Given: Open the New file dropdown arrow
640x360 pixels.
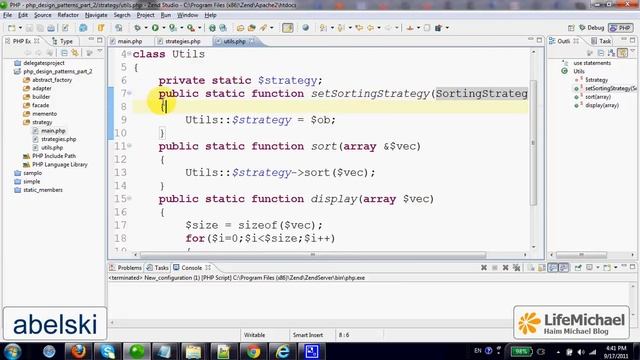Looking at the screenshot, I should pyautogui.click(x=20, y=28).
